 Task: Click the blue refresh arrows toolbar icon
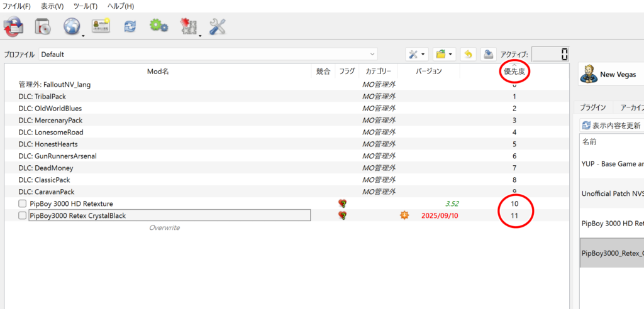130,26
